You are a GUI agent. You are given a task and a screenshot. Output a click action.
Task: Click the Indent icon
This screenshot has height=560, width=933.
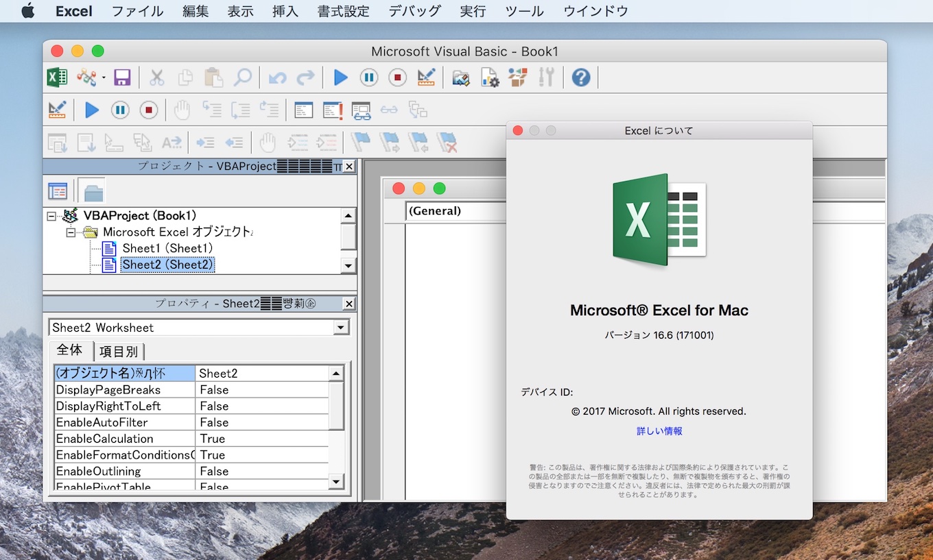tap(205, 143)
